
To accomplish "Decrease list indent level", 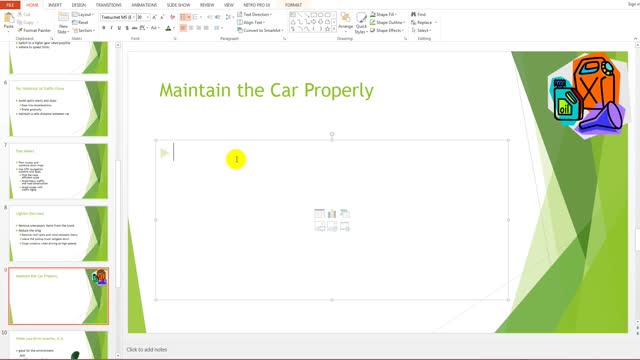I will tap(210, 17).
